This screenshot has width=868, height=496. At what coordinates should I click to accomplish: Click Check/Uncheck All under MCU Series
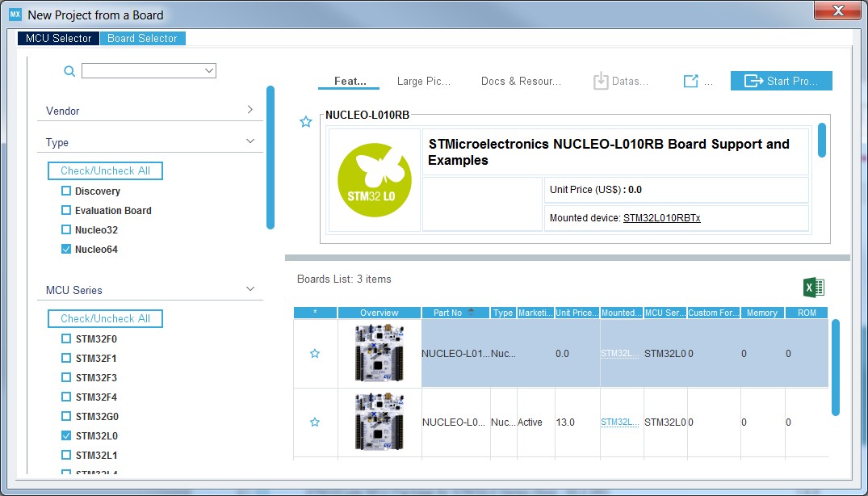(x=105, y=318)
